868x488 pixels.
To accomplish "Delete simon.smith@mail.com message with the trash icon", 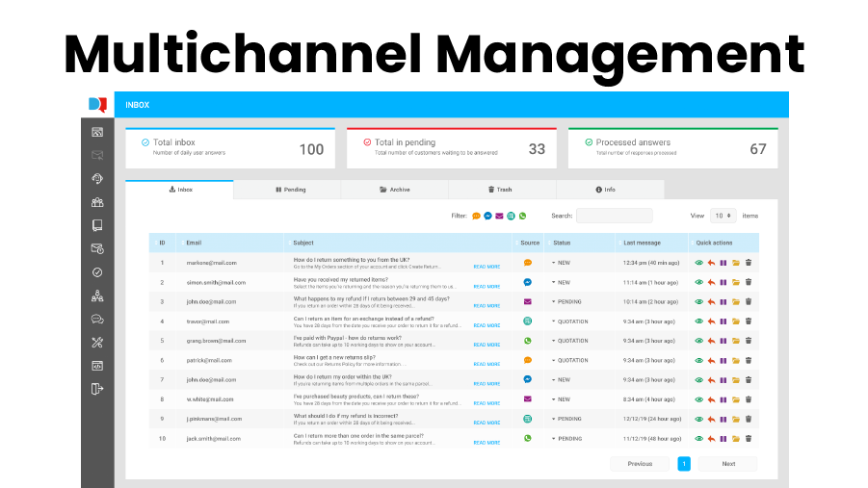I will pyautogui.click(x=749, y=282).
